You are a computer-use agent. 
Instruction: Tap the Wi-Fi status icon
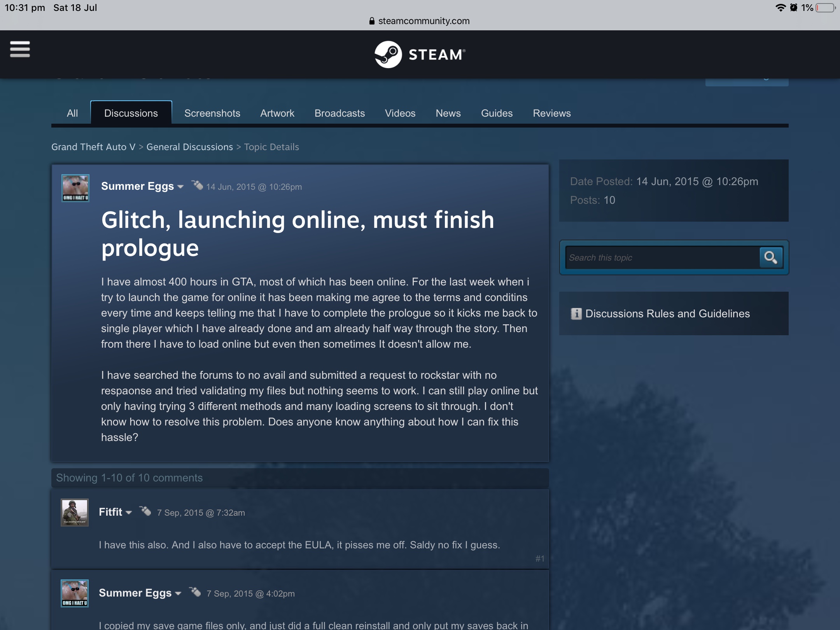click(780, 8)
